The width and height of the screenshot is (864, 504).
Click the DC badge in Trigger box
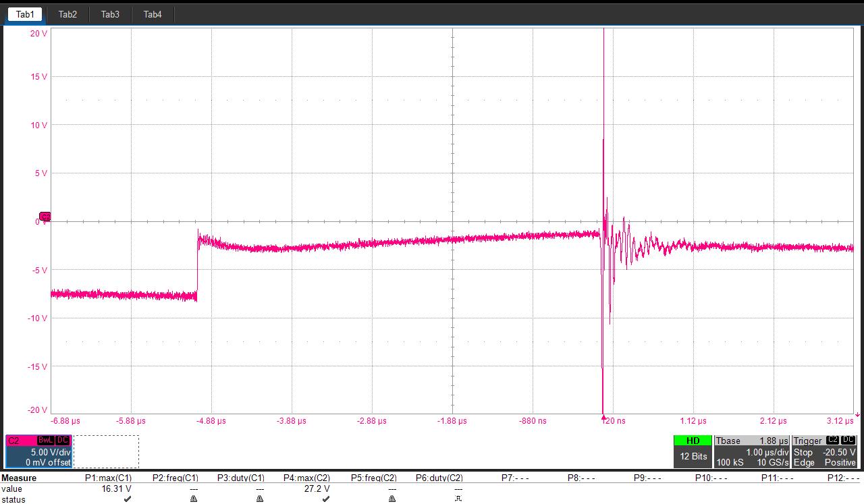point(848,441)
